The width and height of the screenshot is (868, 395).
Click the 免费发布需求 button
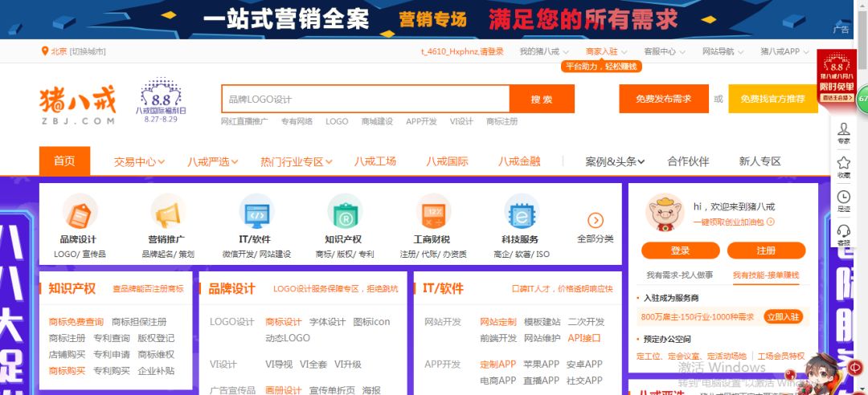pyautogui.click(x=664, y=99)
